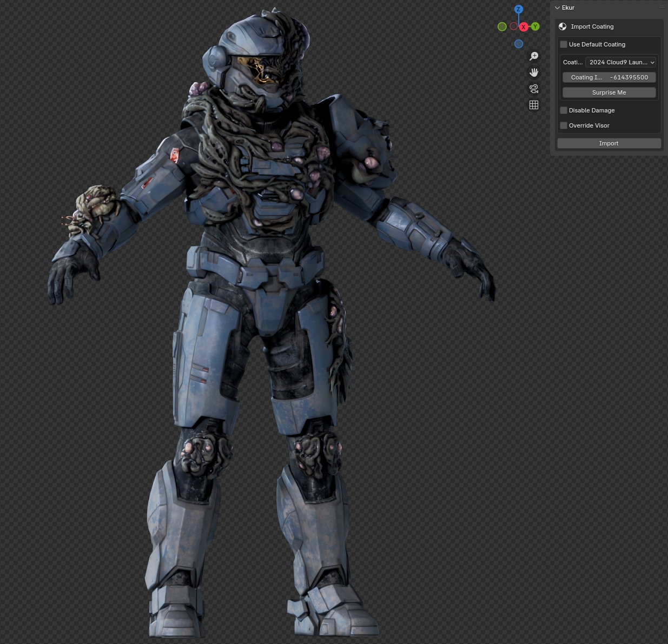Toggle the camera view icon
Image resolution: width=668 pixels, height=644 pixels.
(x=534, y=89)
